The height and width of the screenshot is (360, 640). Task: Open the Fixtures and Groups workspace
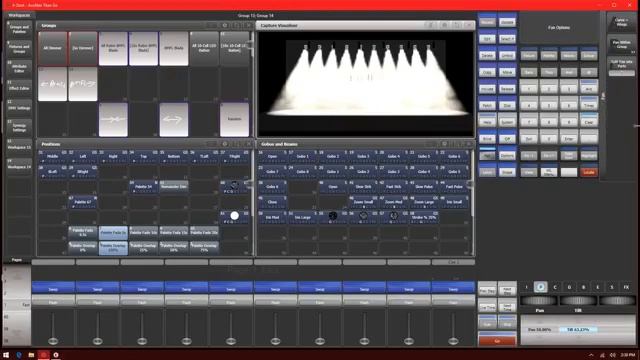coord(19,49)
